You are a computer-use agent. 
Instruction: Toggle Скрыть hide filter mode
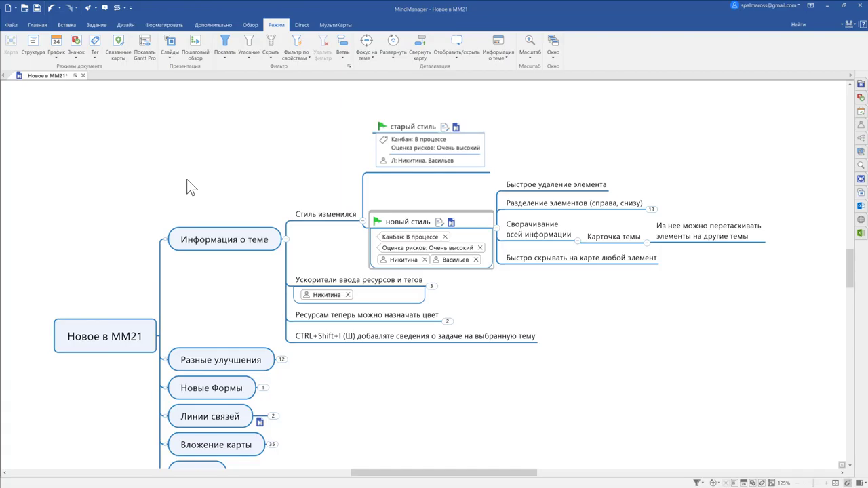tap(271, 45)
